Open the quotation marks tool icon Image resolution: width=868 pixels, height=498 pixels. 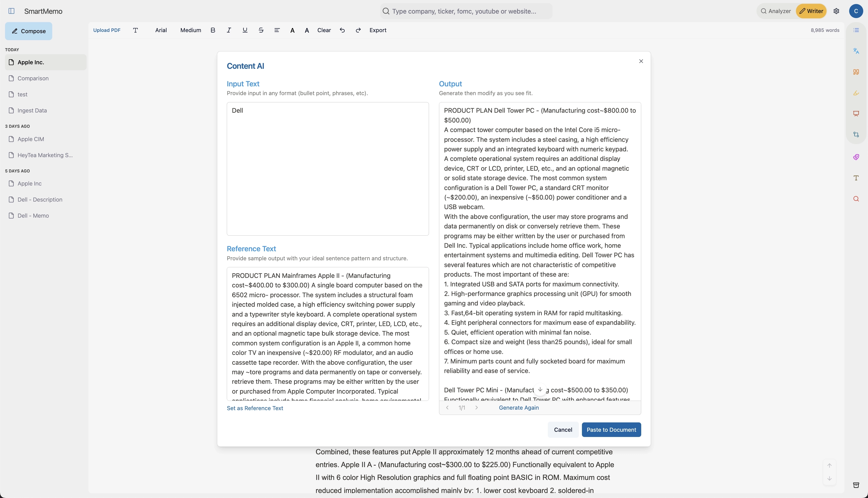coord(856,72)
